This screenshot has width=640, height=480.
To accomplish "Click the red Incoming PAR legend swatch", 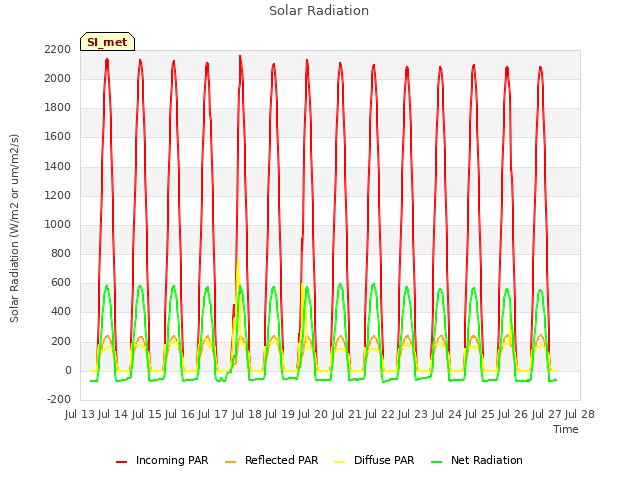I will point(122,462).
